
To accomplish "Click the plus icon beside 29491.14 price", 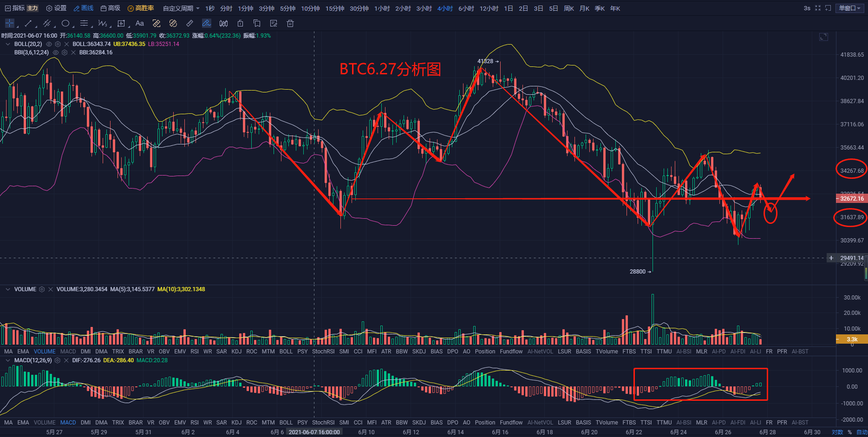I will 831,258.
